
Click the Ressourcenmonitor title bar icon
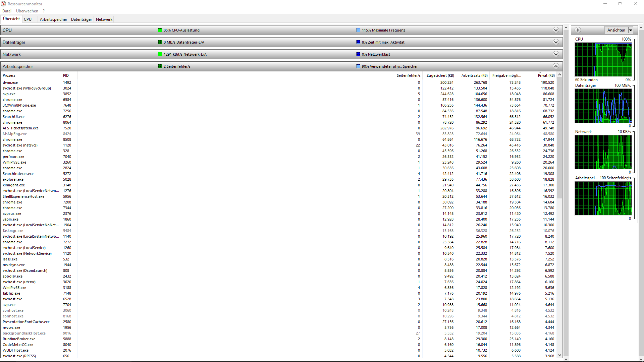coord(4,4)
